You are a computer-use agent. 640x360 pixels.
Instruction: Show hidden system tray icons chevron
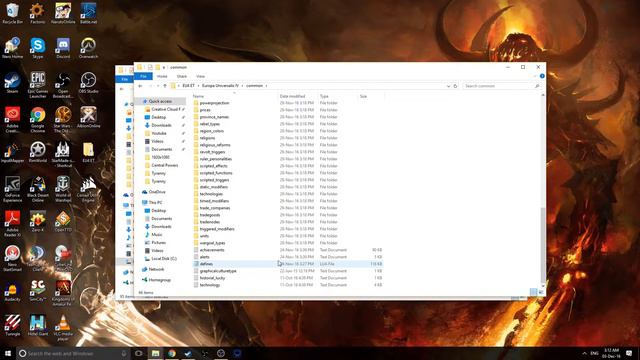click(584, 353)
